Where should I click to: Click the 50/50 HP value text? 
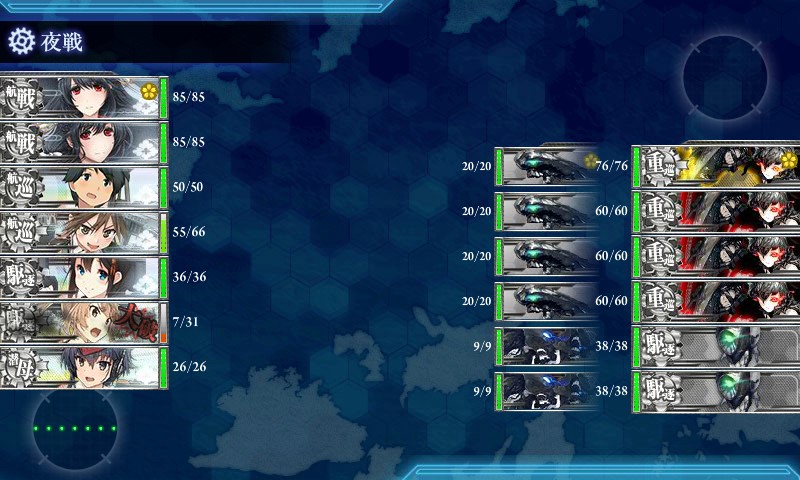(188, 187)
